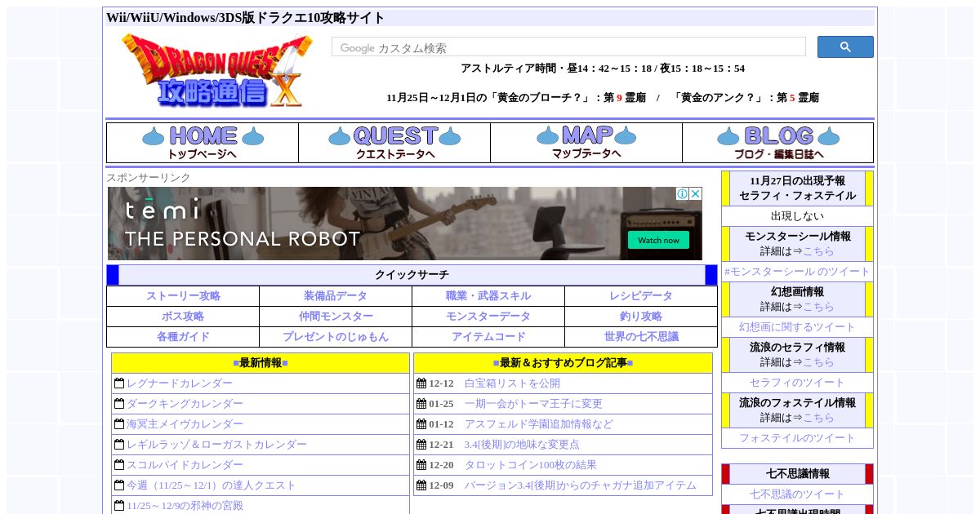The height and width of the screenshot is (514, 980).
Task: Open フォステイルのツイート link
Action: coord(797,438)
